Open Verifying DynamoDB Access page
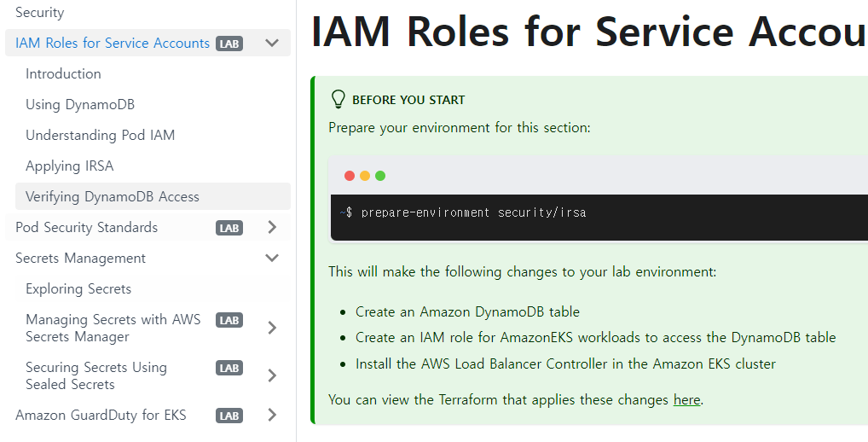 click(112, 196)
